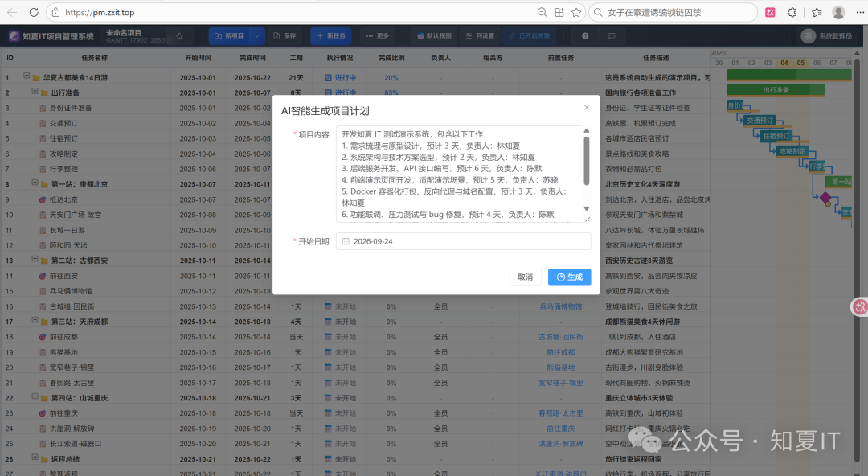Collapse the 第三站：天府成都 group
This screenshot has height=476, width=868.
(x=35, y=320)
